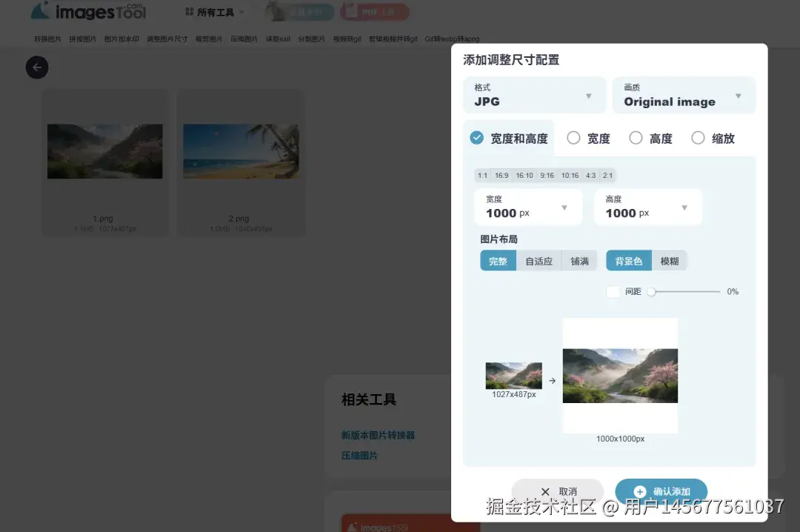Image resolution: width=800 pixels, height=532 pixels.
Task: Open the PDF 工具 from the header
Action: pos(375,11)
